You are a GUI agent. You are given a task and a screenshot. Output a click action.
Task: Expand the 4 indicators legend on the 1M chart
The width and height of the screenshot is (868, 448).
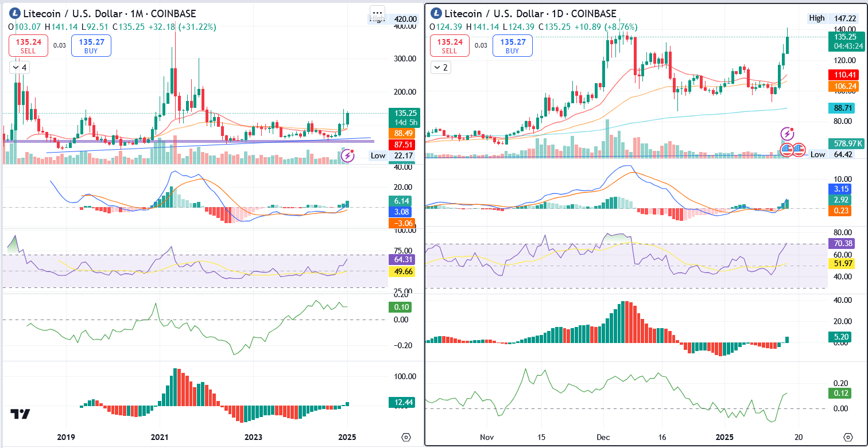[x=20, y=68]
